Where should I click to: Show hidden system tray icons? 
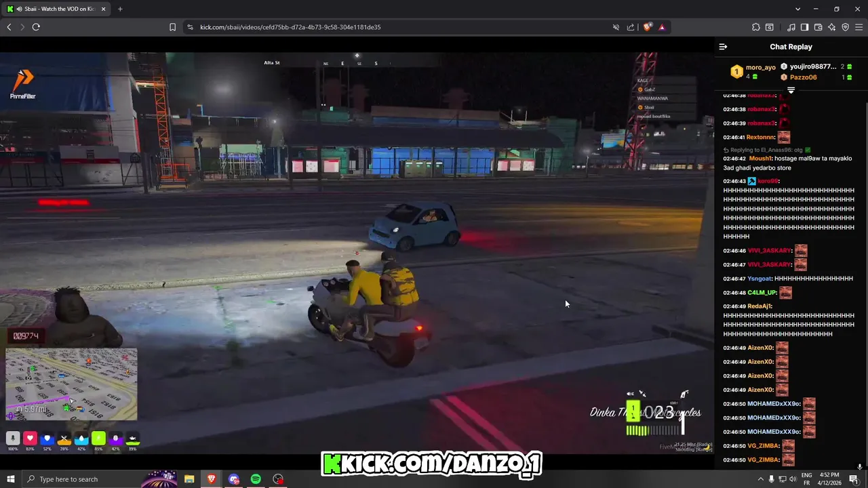760,479
